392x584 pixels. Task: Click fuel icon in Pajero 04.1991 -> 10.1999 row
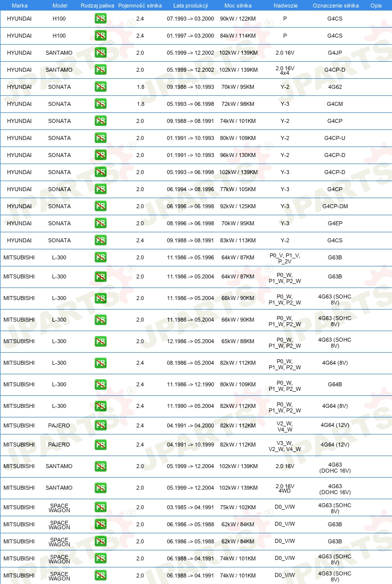(x=101, y=445)
